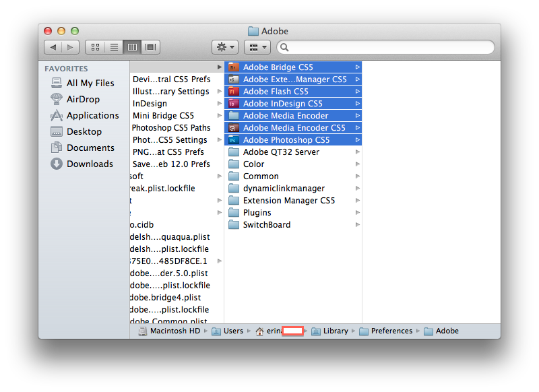Select the Adobe Photoshop CS5 folder icon
539x392 pixels.
(x=234, y=140)
